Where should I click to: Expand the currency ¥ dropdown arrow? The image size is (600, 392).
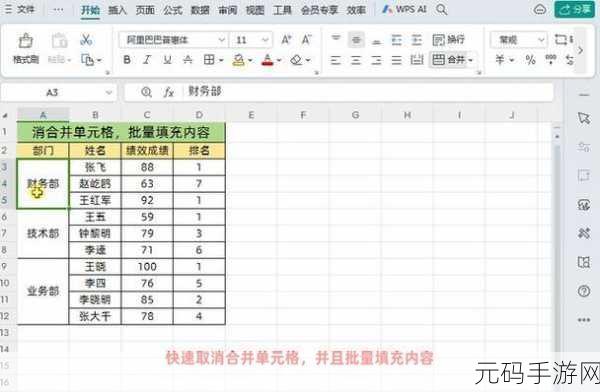[x=511, y=60]
